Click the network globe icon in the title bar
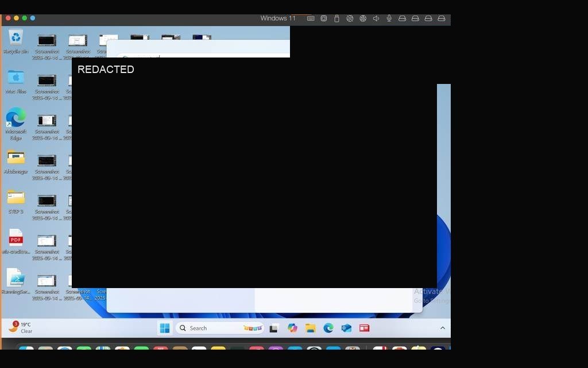The image size is (588, 368). (363, 18)
